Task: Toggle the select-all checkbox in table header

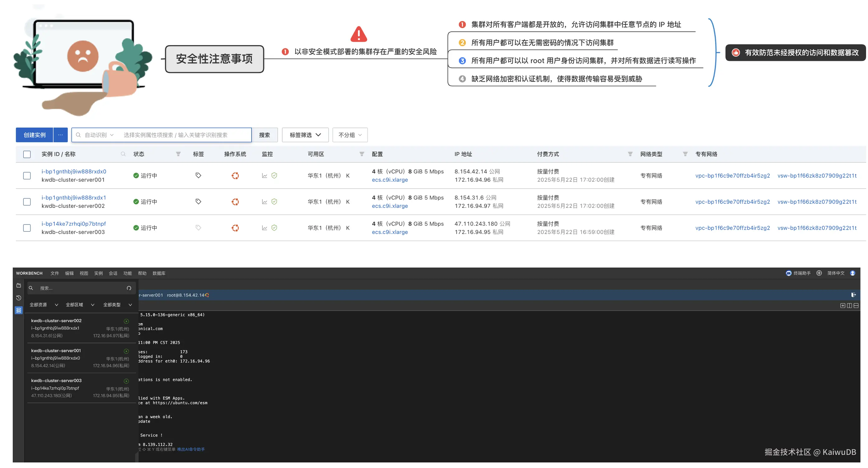Action: pos(27,154)
